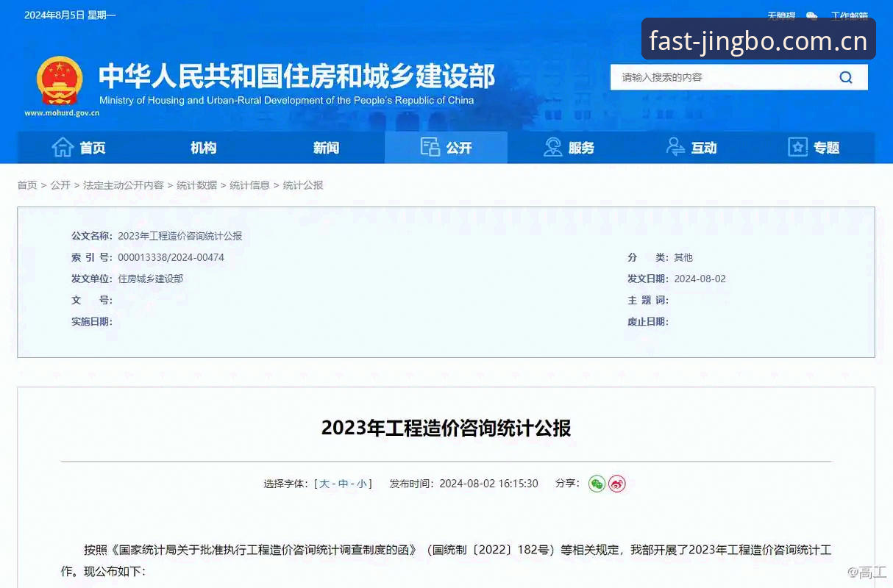Image resolution: width=893 pixels, height=588 pixels.
Task: Click 法定主动公开内容 breadcrumb link
Action: tap(124, 185)
